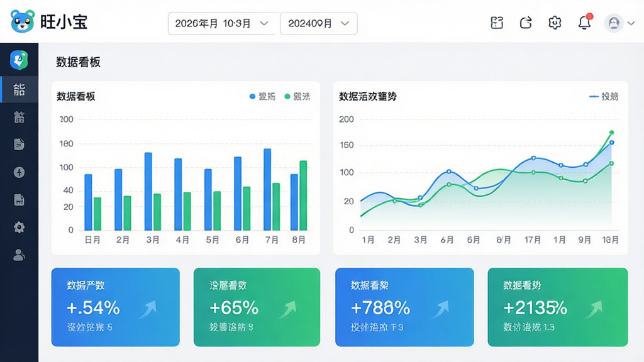
Task: Click the bear mascot logo beside 旺小宝
Action: [22, 21]
